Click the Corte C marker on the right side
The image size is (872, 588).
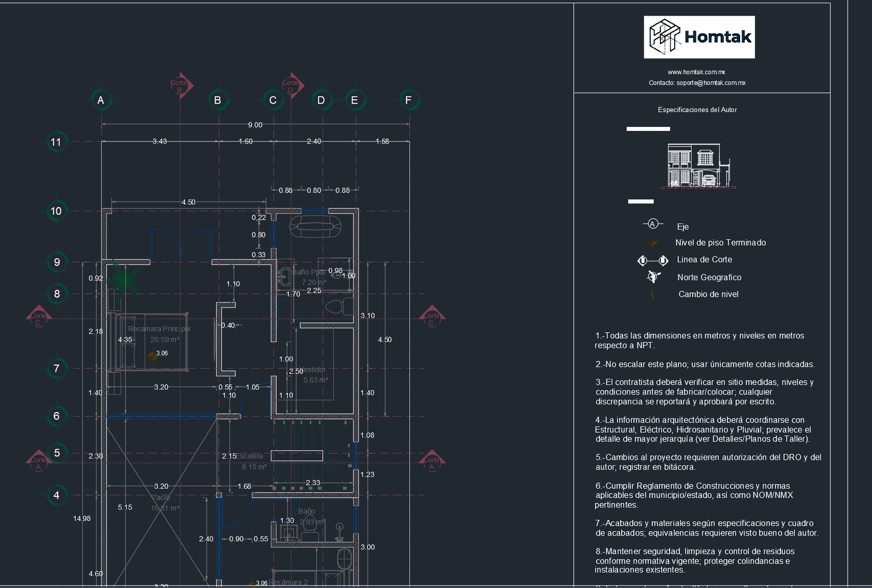tap(432, 317)
